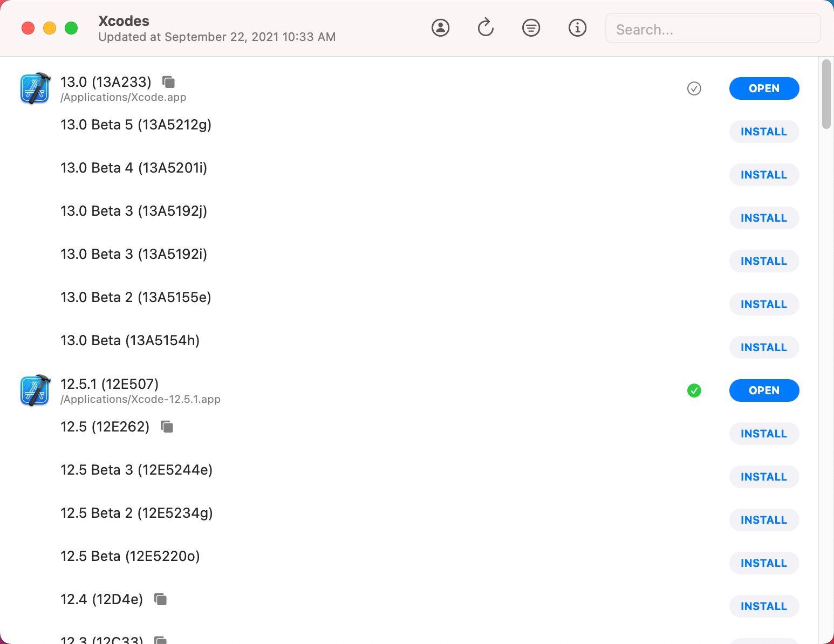Image resolution: width=834 pixels, height=644 pixels.
Task: Install 12.5 Beta 2 (12E5234g)
Action: coord(764,520)
